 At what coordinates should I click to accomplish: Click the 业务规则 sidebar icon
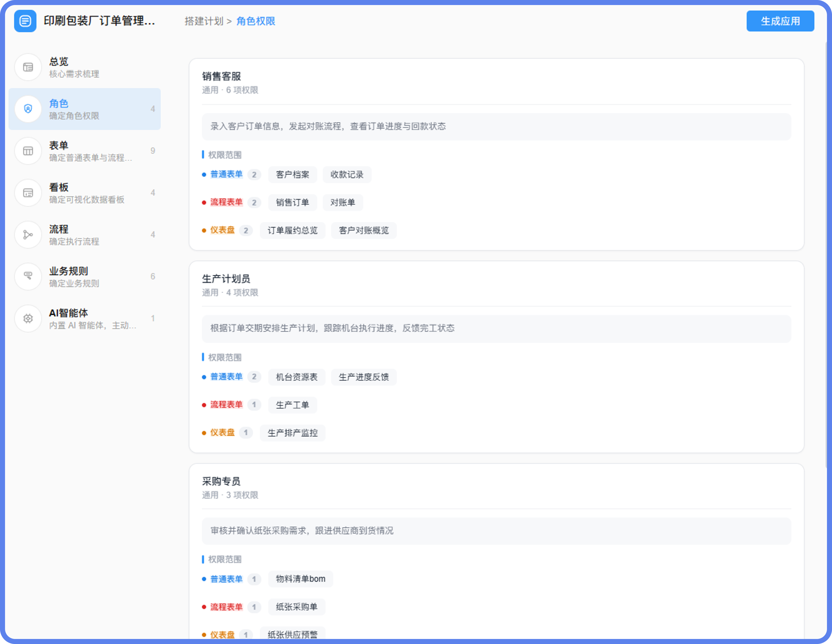point(28,277)
